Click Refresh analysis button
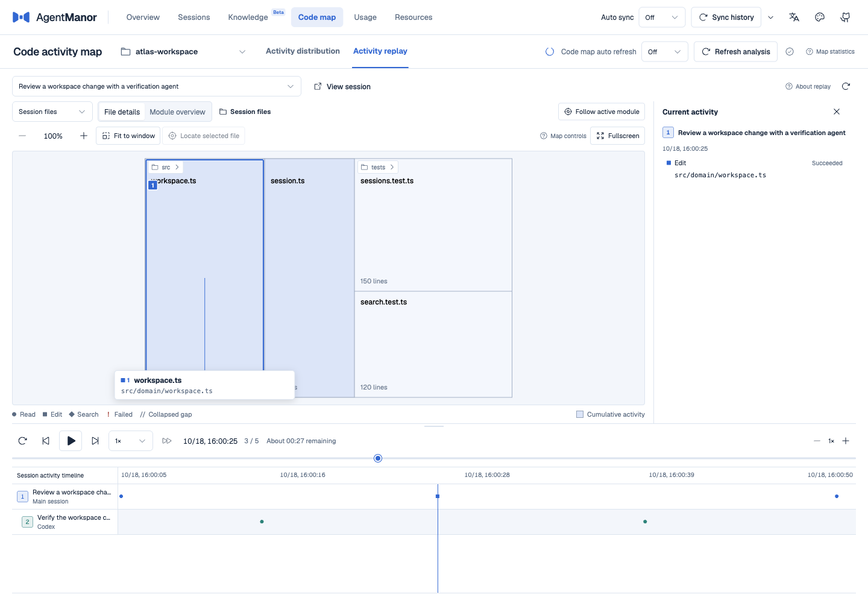The width and height of the screenshot is (868, 603). (x=735, y=52)
